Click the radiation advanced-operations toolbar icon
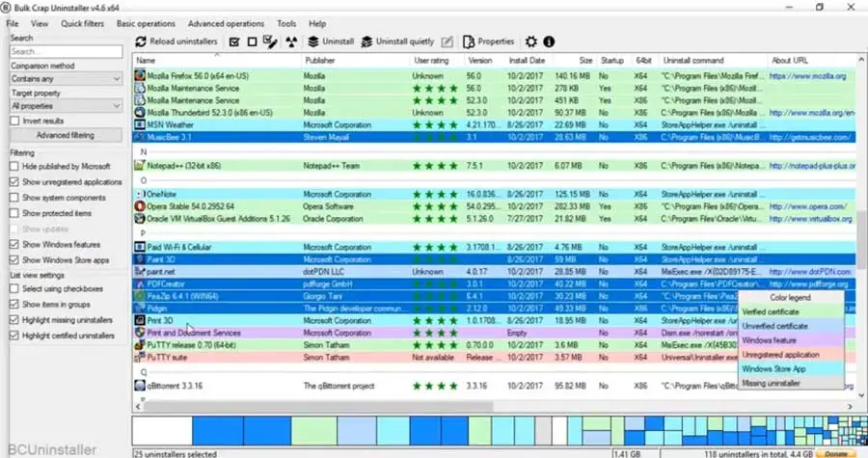This screenshot has height=458, width=868. coord(291,41)
